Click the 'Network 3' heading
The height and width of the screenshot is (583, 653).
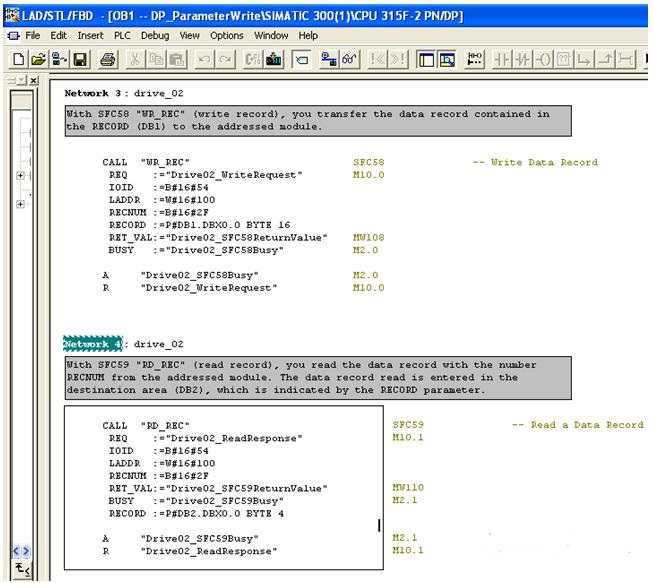[92, 93]
